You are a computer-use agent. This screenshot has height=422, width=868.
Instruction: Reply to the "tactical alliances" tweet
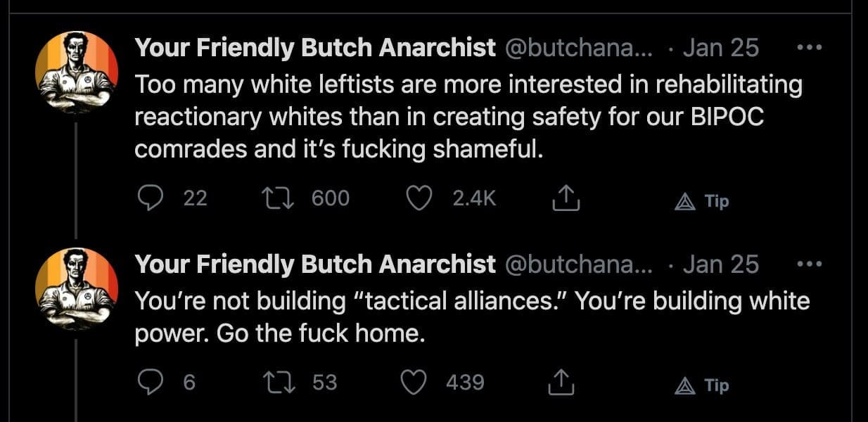coord(149,383)
